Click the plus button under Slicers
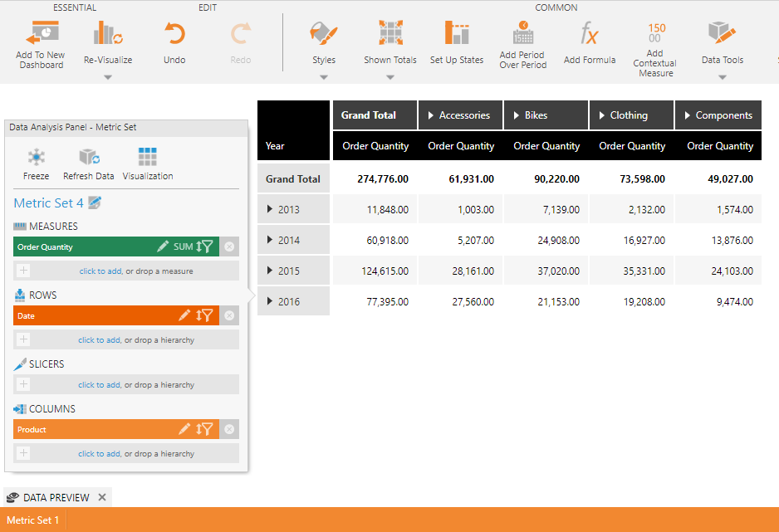This screenshot has height=532, width=779. coord(23,384)
